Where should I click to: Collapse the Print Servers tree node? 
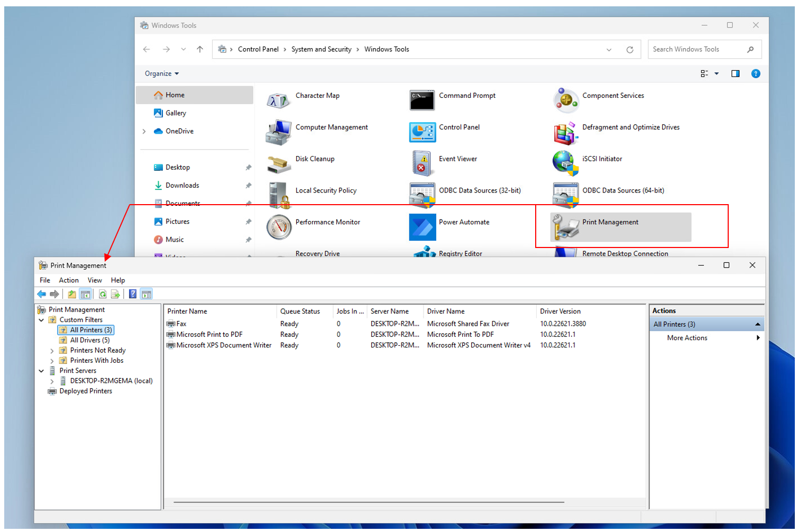(41, 371)
